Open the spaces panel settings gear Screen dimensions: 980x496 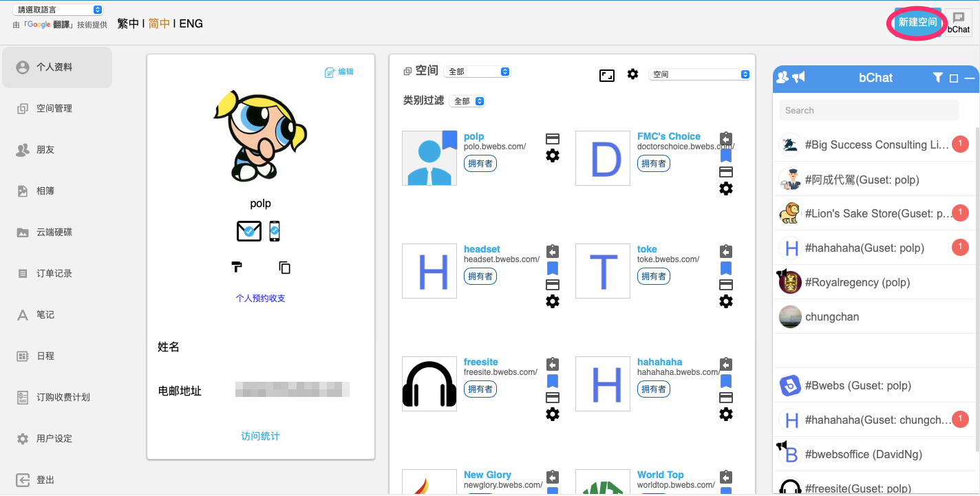632,74
